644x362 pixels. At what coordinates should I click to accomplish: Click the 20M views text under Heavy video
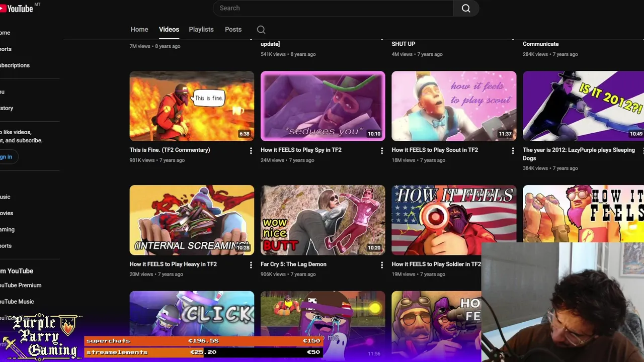tap(141, 274)
